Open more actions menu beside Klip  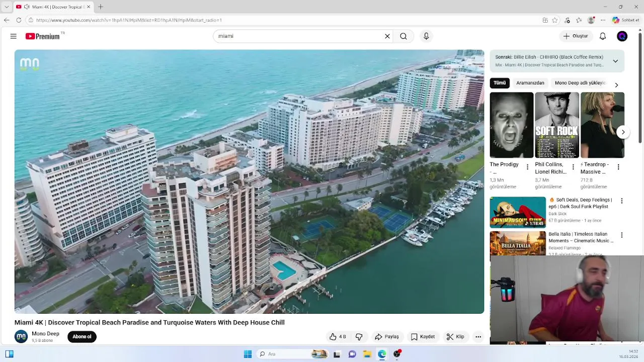click(x=478, y=337)
